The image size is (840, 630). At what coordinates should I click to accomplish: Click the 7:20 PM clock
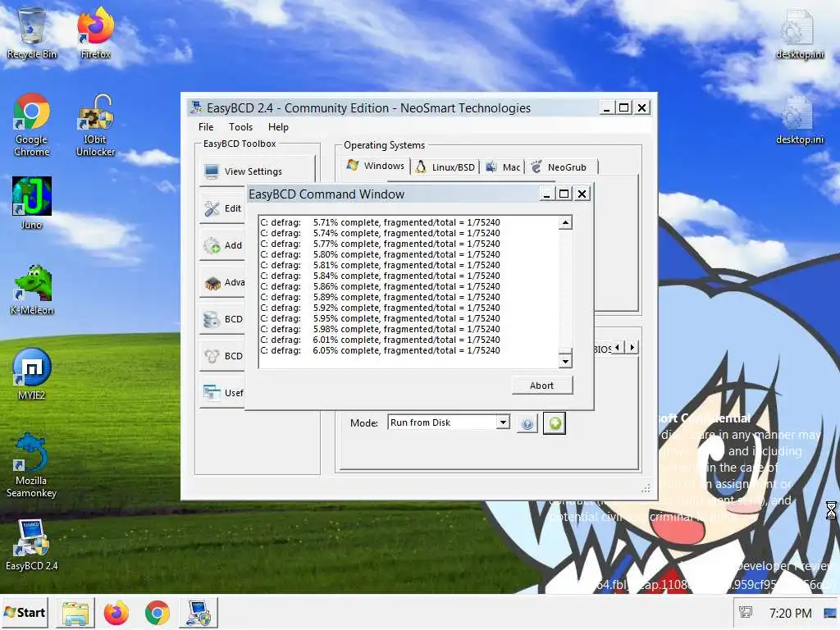pyautogui.click(x=790, y=613)
